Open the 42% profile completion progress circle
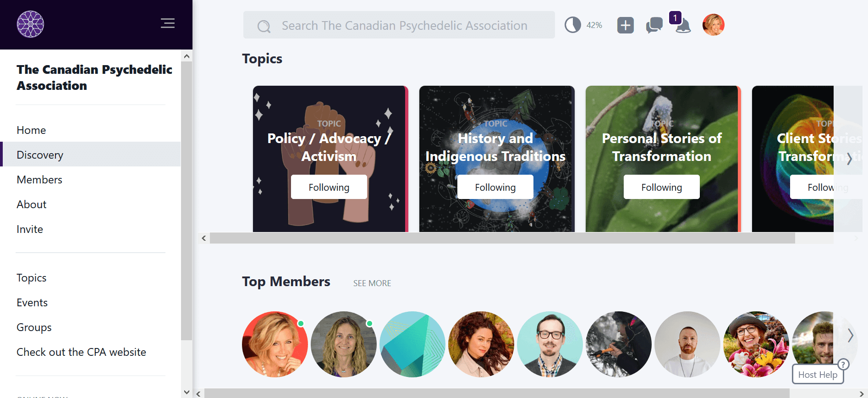 (572, 25)
